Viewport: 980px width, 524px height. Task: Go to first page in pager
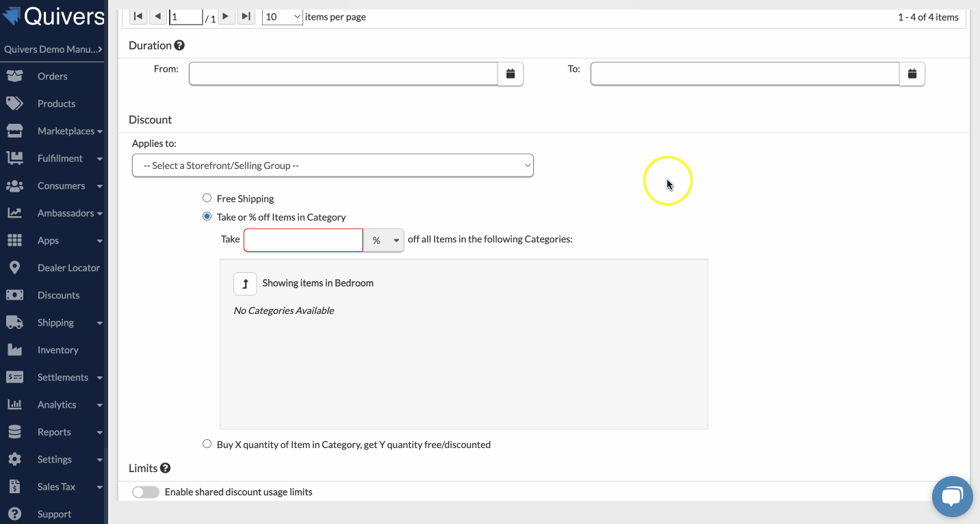pyautogui.click(x=138, y=16)
